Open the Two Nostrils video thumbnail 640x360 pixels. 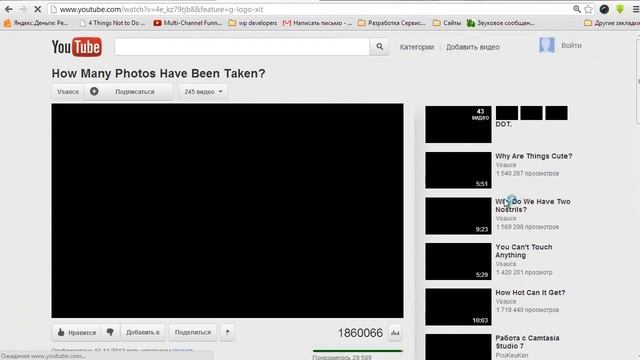coord(458,216)
